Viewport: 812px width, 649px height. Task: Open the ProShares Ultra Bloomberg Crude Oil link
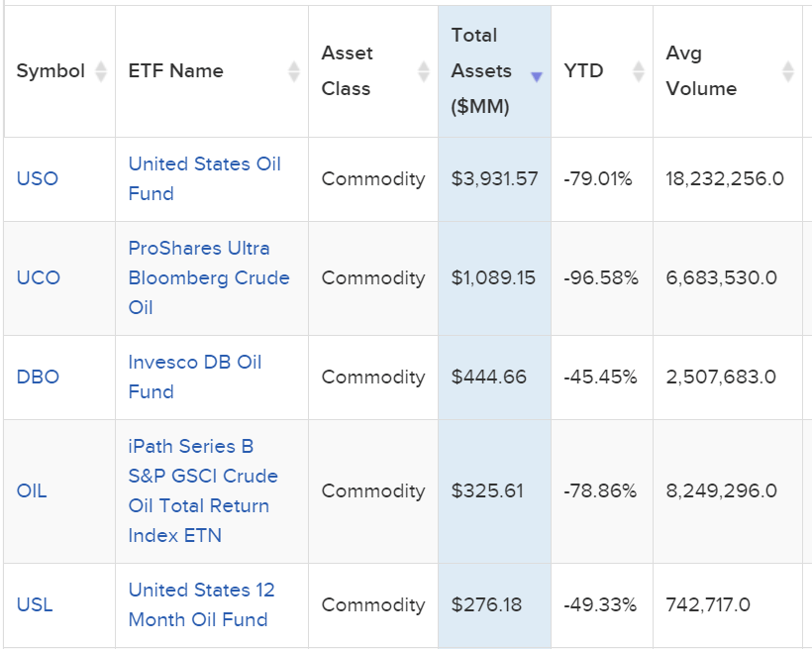coord(210,278)
